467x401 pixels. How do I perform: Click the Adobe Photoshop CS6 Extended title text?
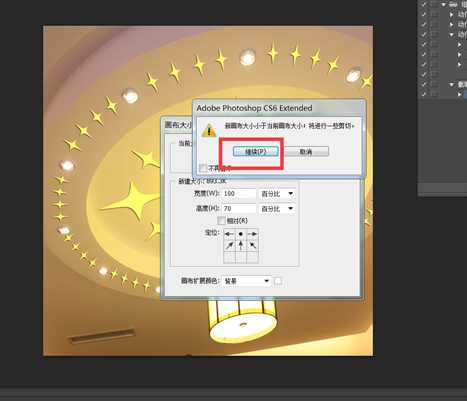[254, 108]
